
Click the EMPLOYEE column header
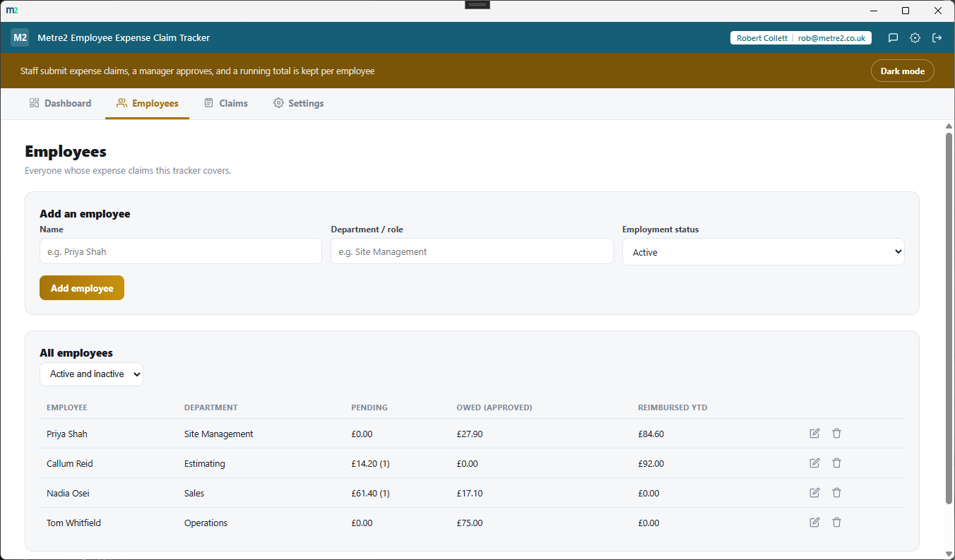[x=67, y=407]
